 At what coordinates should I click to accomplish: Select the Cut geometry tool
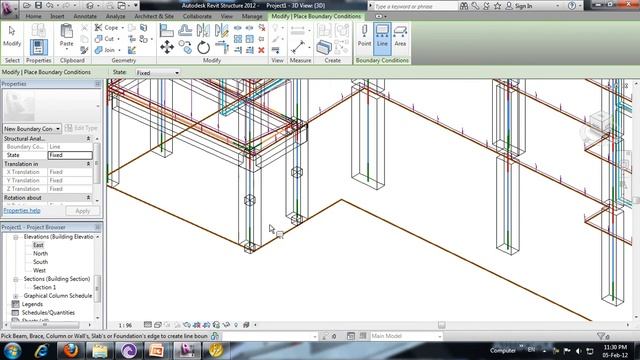105,39
